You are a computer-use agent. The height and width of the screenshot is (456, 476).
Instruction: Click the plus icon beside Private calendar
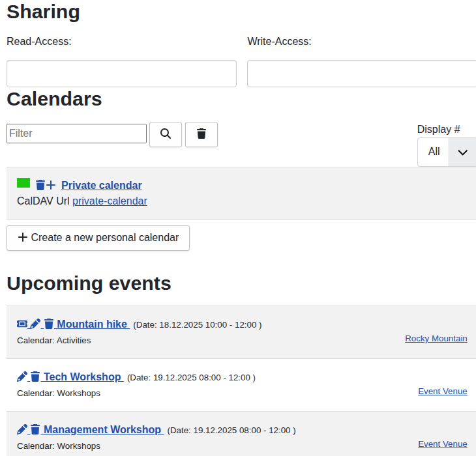(52, 186)
